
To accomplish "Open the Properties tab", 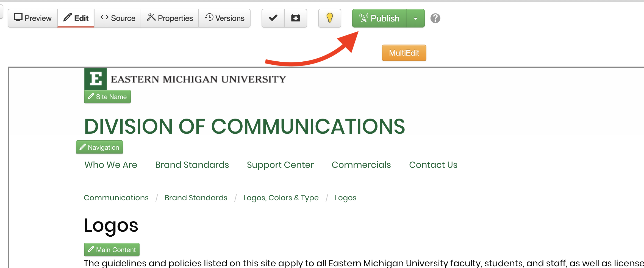I will pos(170,18).
